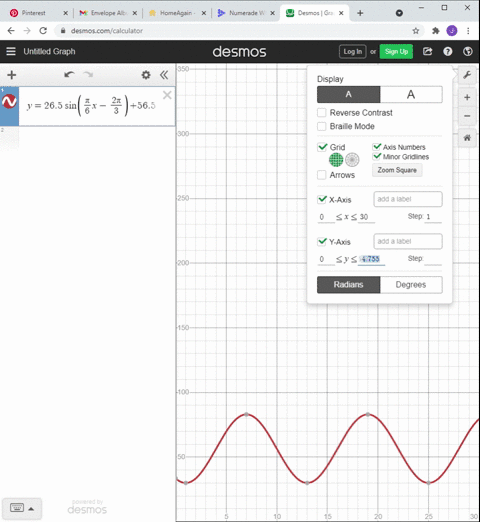
Task: Open expression list settings gear
Action: point(146,75)
